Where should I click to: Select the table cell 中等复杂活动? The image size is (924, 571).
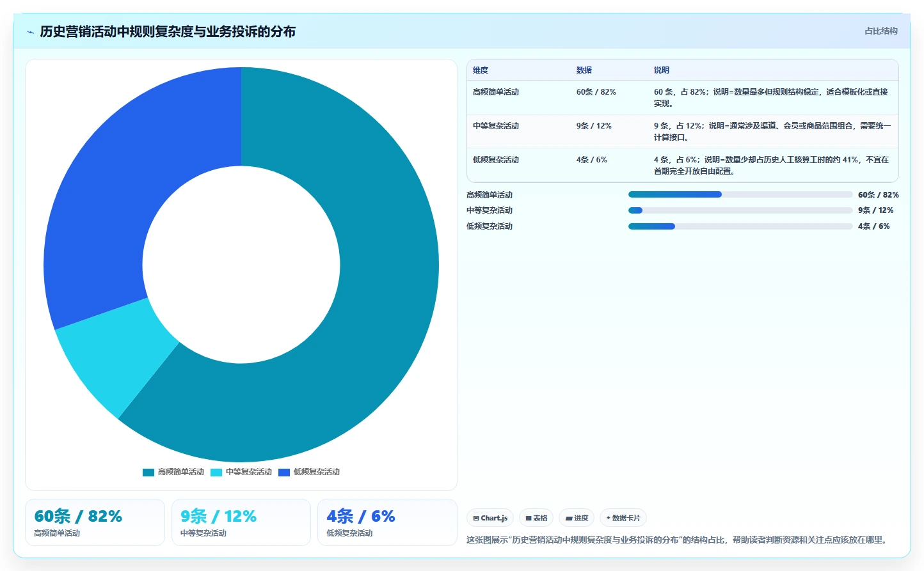(496, 126)
